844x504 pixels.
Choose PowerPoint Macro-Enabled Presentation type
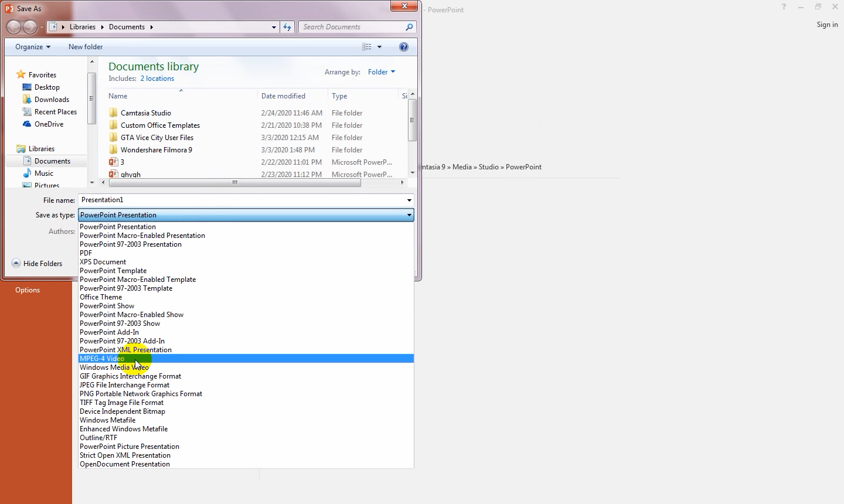pyautogui.click(x=246, y=236)
